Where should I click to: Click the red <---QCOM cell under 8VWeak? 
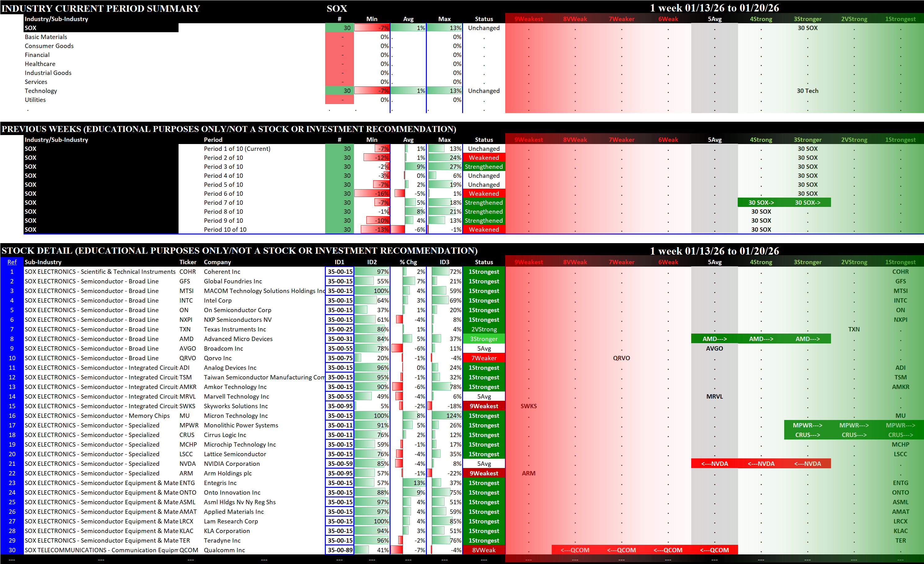click(574, 550)
